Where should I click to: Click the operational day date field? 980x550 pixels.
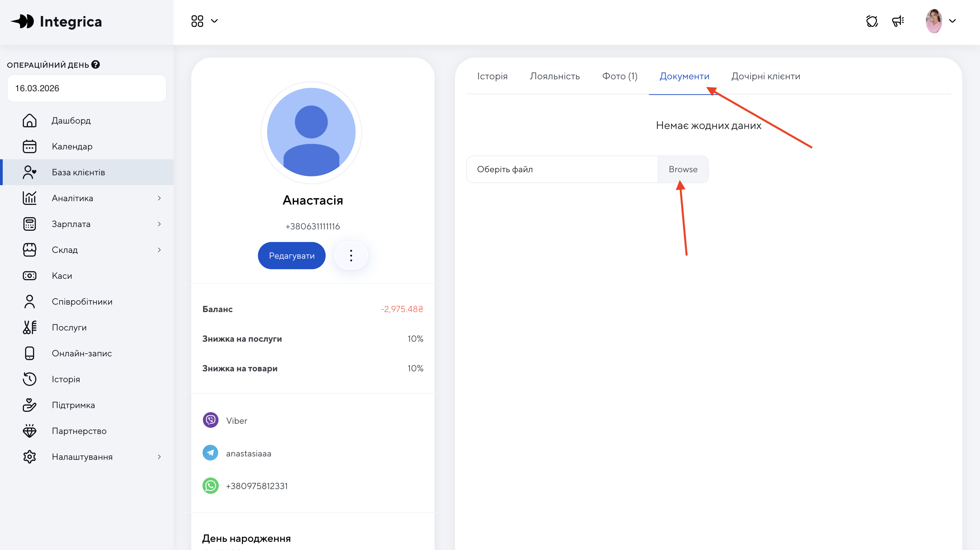(x=87, y=88)
